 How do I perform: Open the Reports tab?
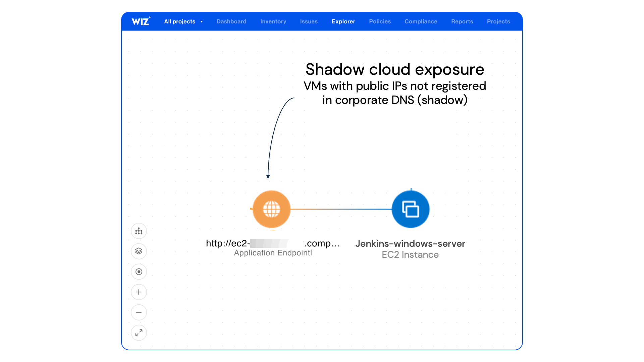[462, 21]
